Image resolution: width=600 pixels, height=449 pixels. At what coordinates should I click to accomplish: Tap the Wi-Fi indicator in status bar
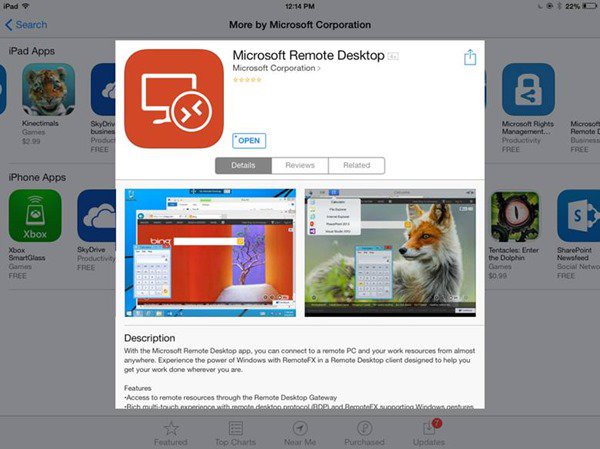click(x=26, y=6)
